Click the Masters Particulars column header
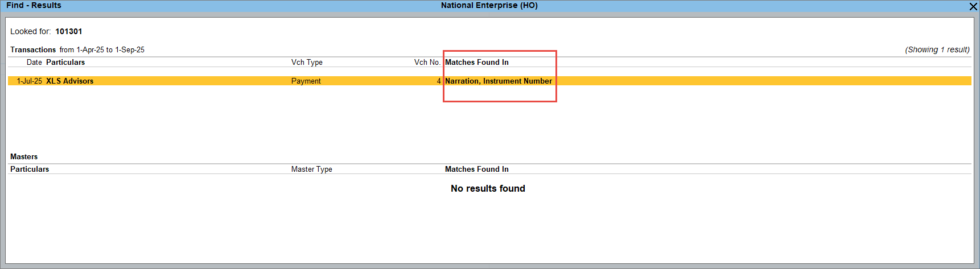The width and height of the screenshot is (980, 269). pyautogui.click(x=30, y=169)
